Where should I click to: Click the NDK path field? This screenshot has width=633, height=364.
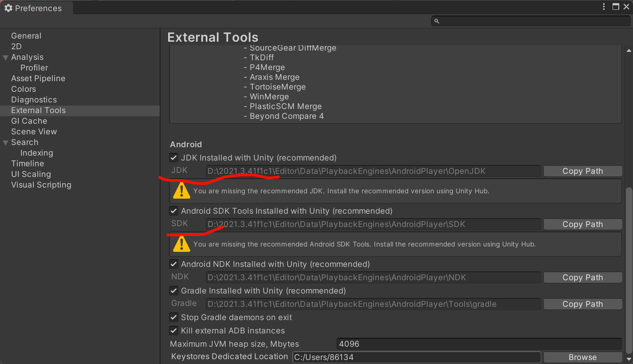374,278
